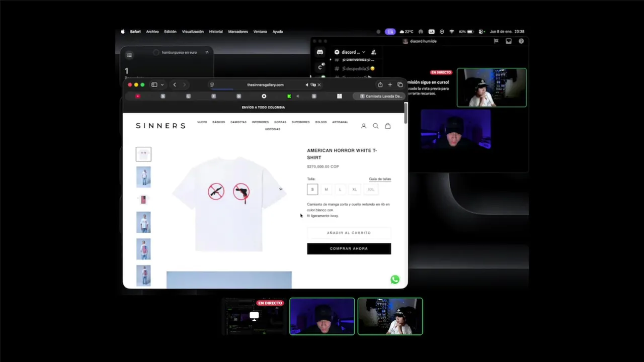This screenshot has height=362, width=644.
Task: Open Discord inbox icon
Action: tap(509, 41)
